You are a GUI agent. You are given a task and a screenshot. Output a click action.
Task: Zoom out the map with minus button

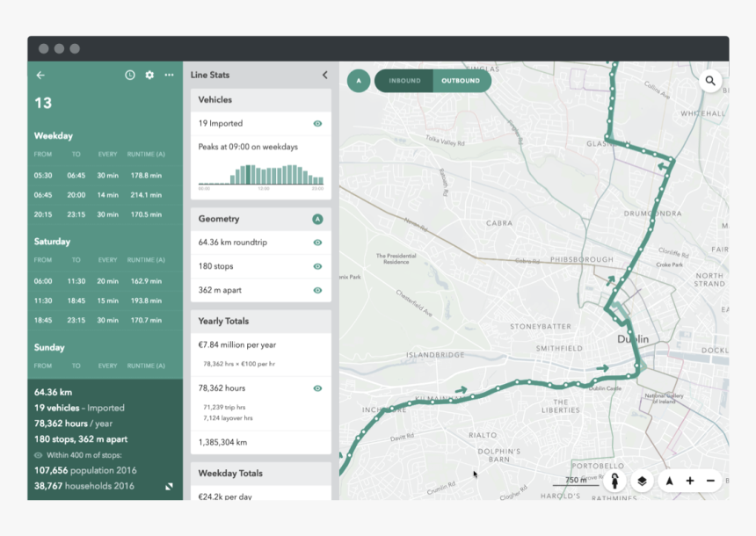[710, 481]
